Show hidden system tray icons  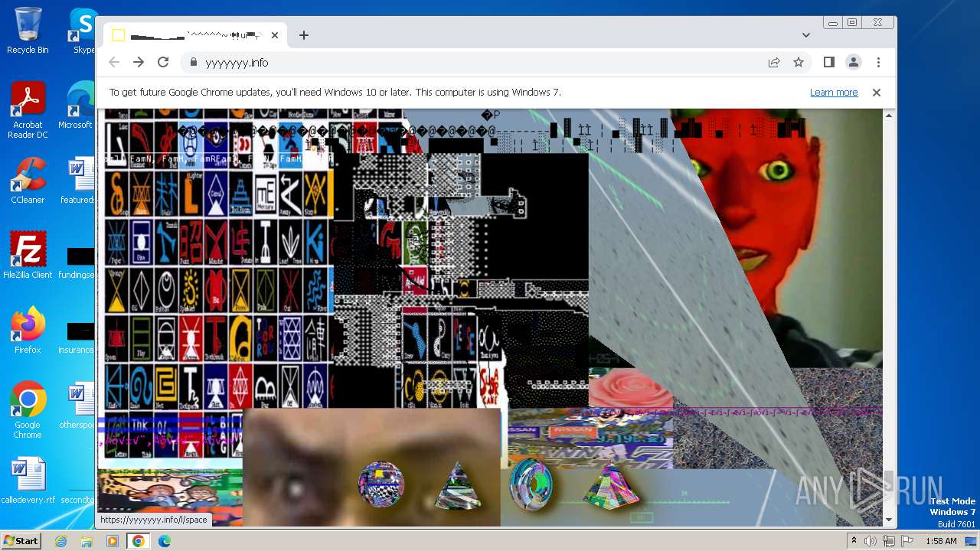click(854, 541)
